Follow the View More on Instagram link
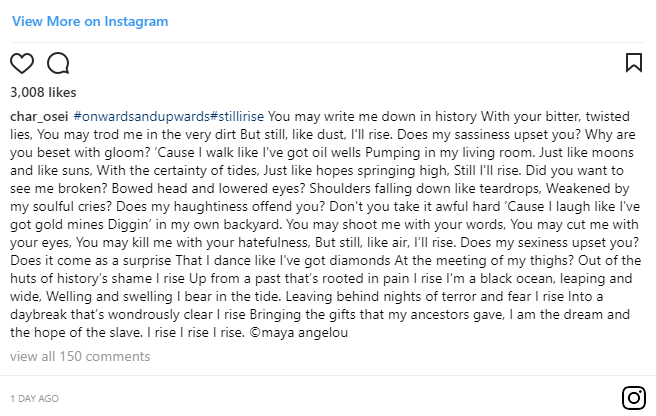The width and height of the screenshot is (657, 416). pyautogui.click(x=90, y=21)
